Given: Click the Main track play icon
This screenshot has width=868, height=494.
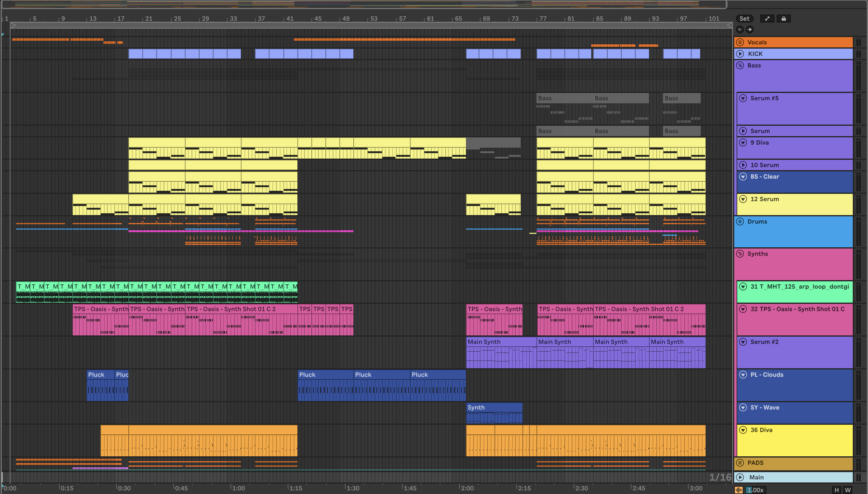Looking at the screenshot, I should (x=740, y=477).
